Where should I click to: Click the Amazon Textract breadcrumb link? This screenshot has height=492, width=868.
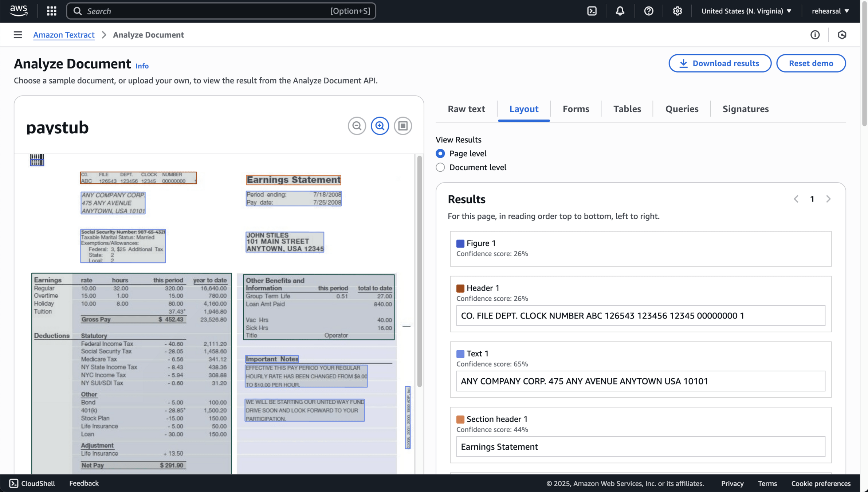64,35
